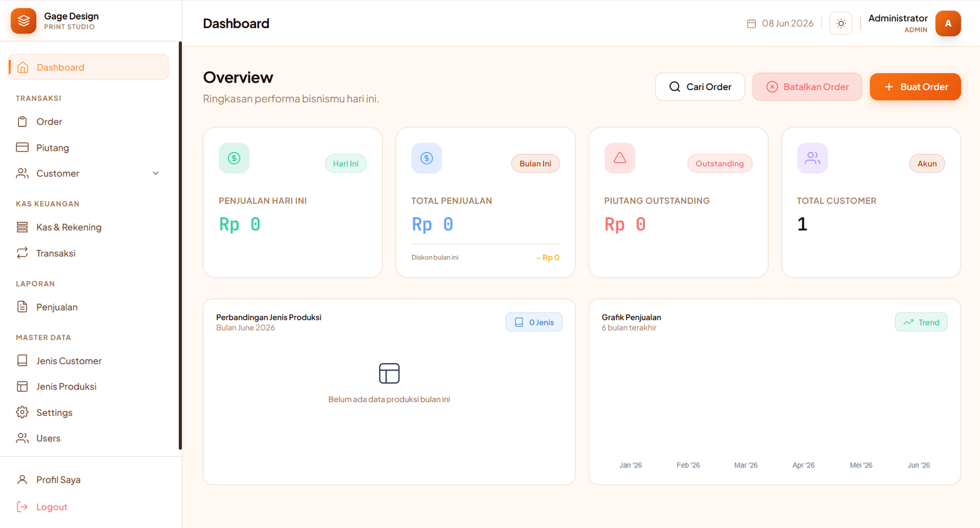The height and width of the screenshot is (528, 980).
Task: Click the Akun tag
Action: [927, 164]
